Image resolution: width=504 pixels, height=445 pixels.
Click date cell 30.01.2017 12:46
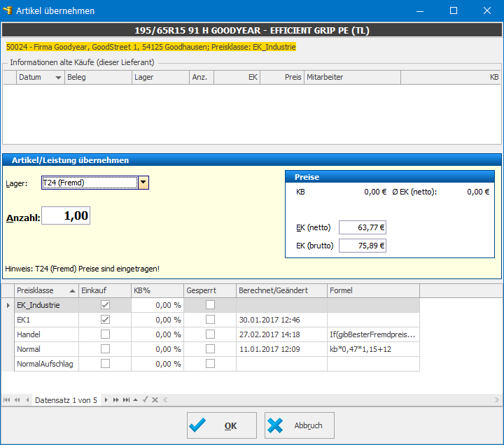282,320
